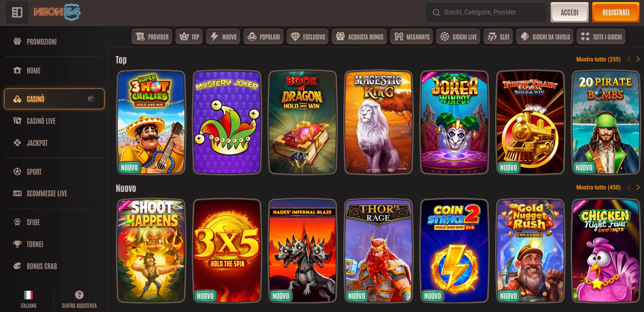Click the Sfide sidebar icon
644x312 pixels.
point(17,222)
